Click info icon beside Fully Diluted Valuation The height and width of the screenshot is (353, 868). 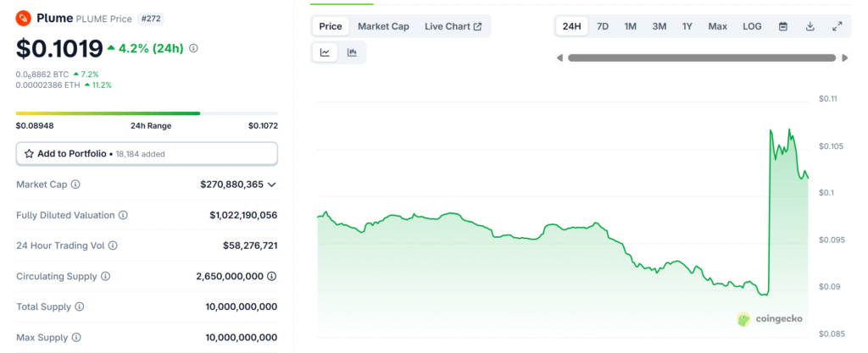[x=123, y=215]
